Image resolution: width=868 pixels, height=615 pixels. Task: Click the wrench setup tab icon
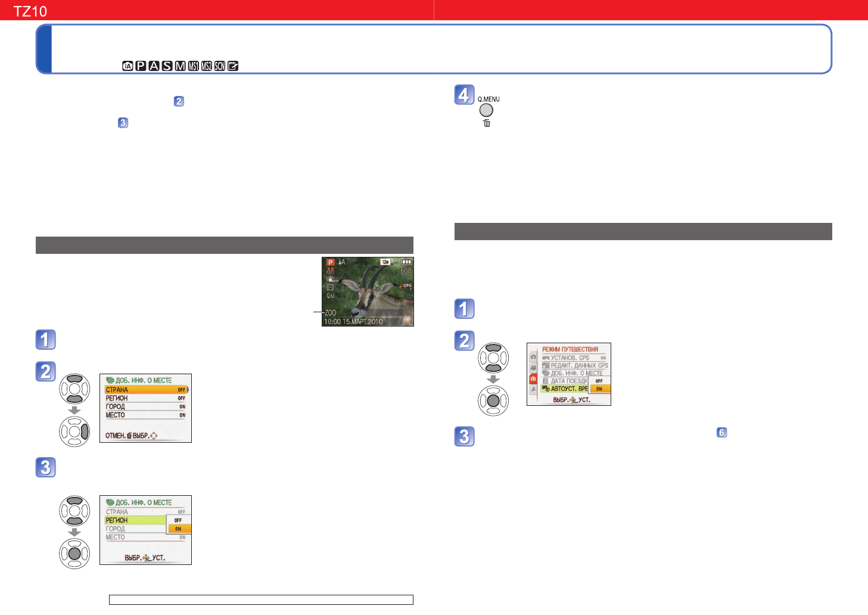533,390
